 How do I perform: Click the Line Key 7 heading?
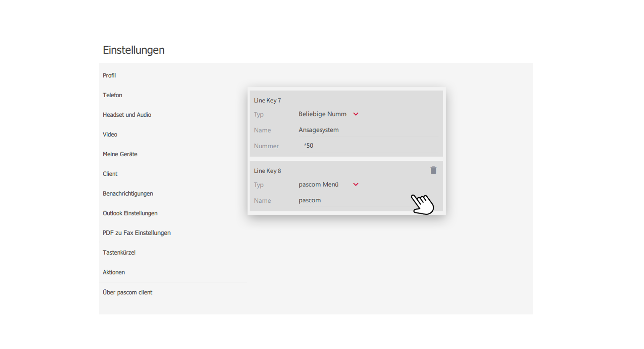[x=267, y=101]
